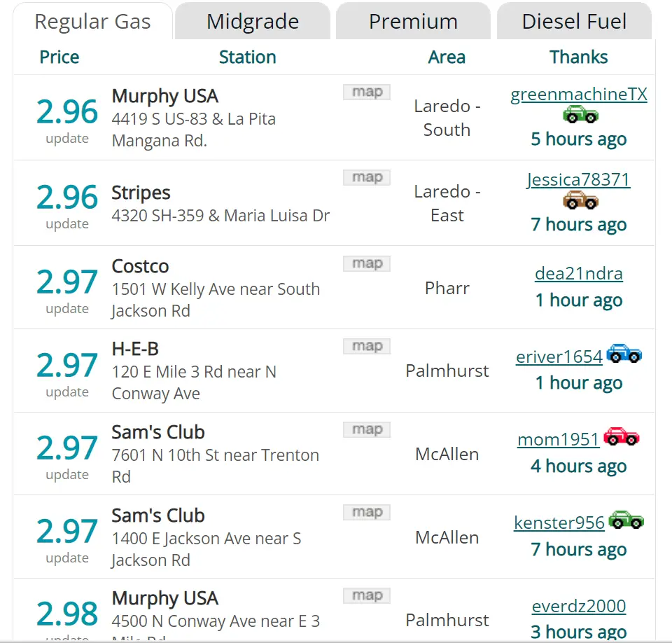Open the Premium fuel tab
672x643 pixels.
tap(412, 21)
